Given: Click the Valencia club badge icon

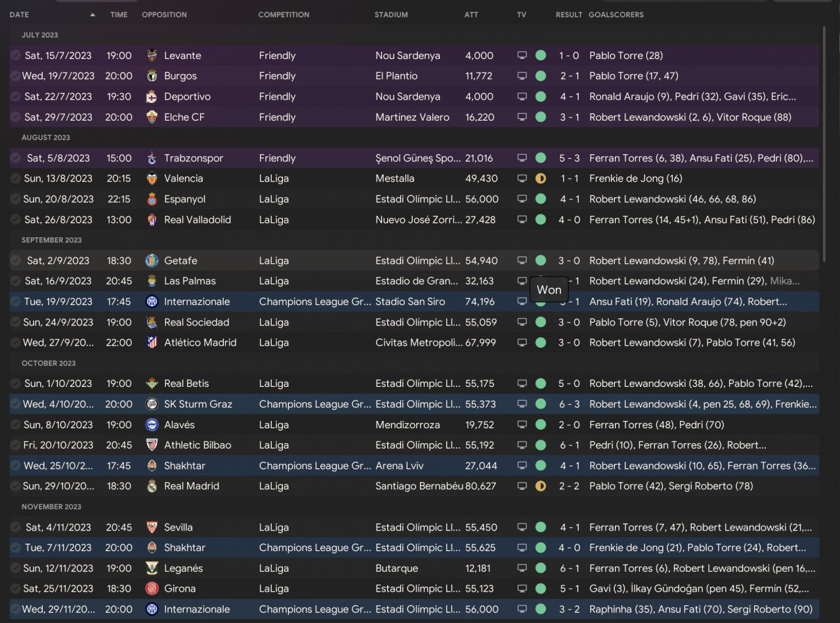Looking at the screenshot, I should point(152,178).
